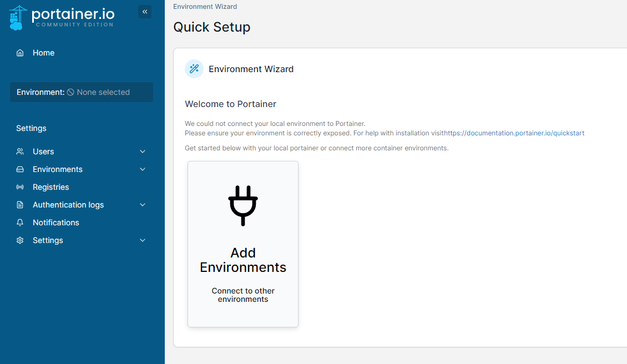
Task: Click 'Get started below with your local portainer' text
Action: click(317, 148)
